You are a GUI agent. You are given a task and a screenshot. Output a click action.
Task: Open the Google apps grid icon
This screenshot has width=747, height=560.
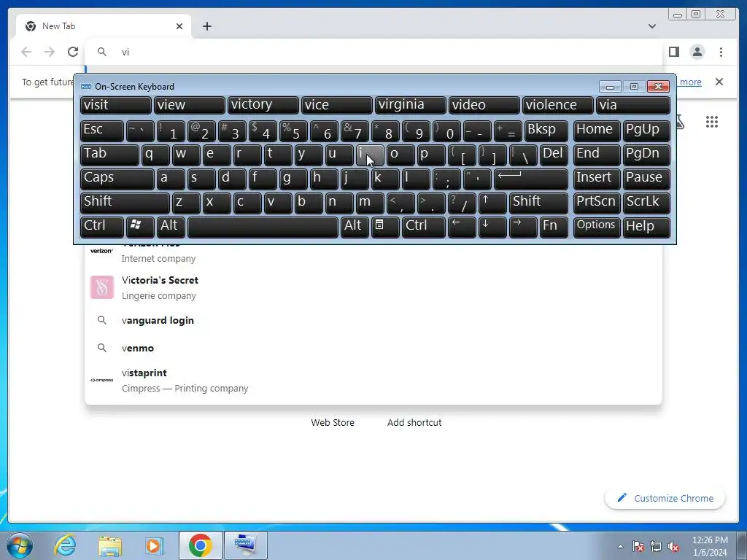tap(712, 122)
